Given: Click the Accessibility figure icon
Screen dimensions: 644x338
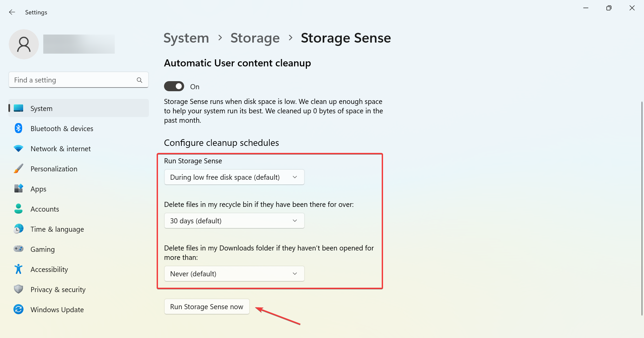Looking at the screenshot, I should tap(18, 269).
